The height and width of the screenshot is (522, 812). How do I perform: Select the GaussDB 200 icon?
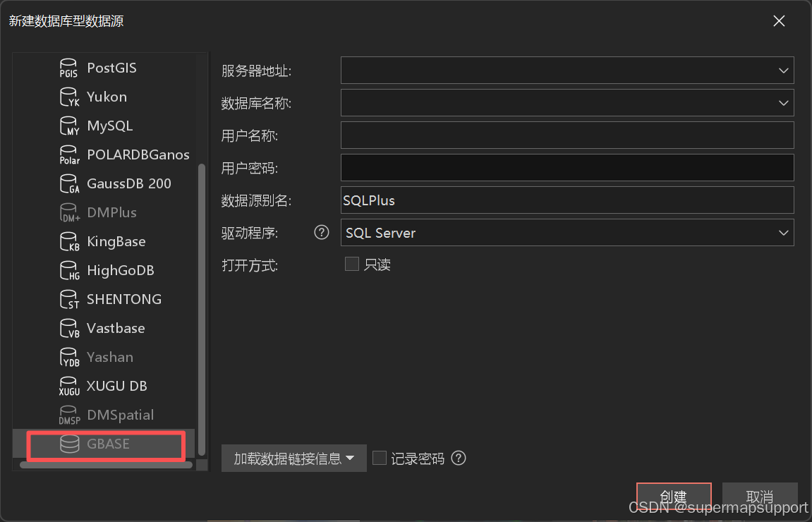(69, 184)
